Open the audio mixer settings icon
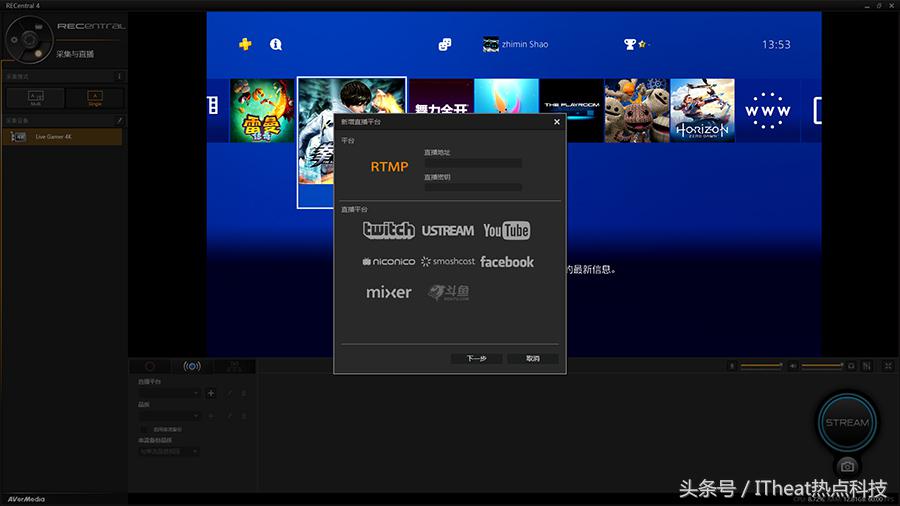 coord(867,366)
